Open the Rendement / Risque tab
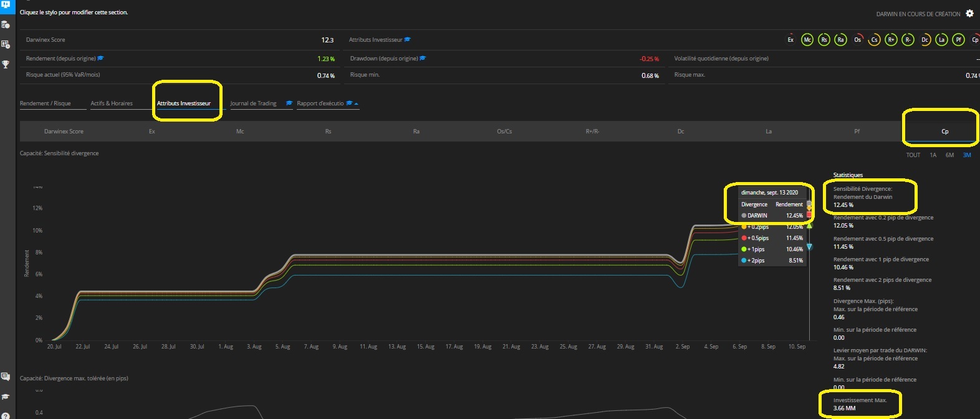The width and height of the screenshot is (980, 419). [46, 104]
